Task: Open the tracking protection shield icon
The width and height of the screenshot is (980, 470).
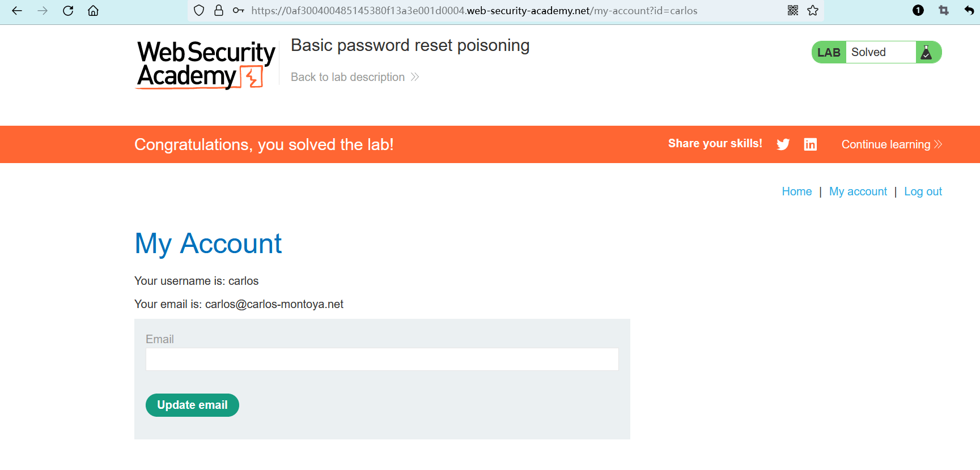Action: click(199, 11)
